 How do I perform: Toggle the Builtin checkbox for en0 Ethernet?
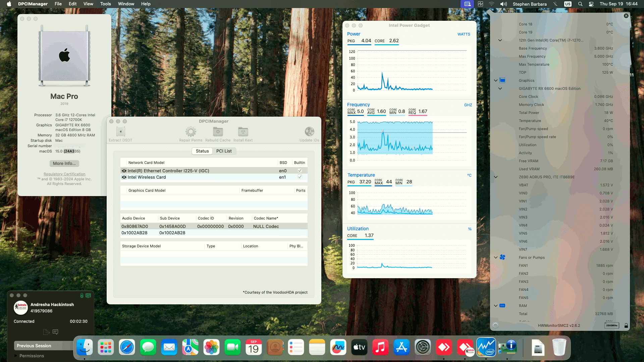pyautogui.click(x=299, y=170)
